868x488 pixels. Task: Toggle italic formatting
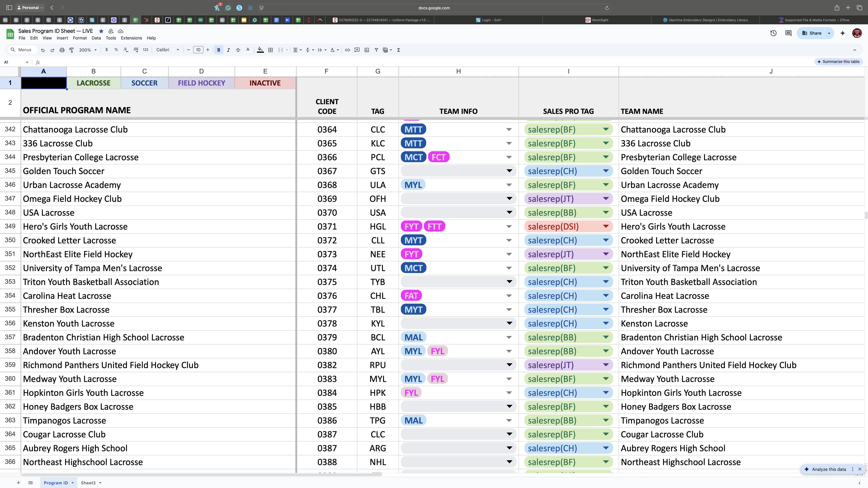228,50
